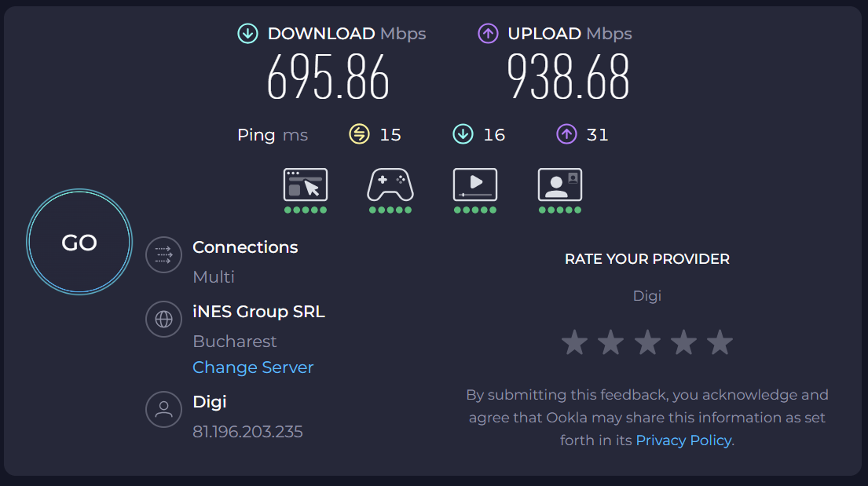The width and height of the screenshot is (868, 486).
Task: Click the download arrow icon beside DOWNLOAD
Action: (248, 34)
